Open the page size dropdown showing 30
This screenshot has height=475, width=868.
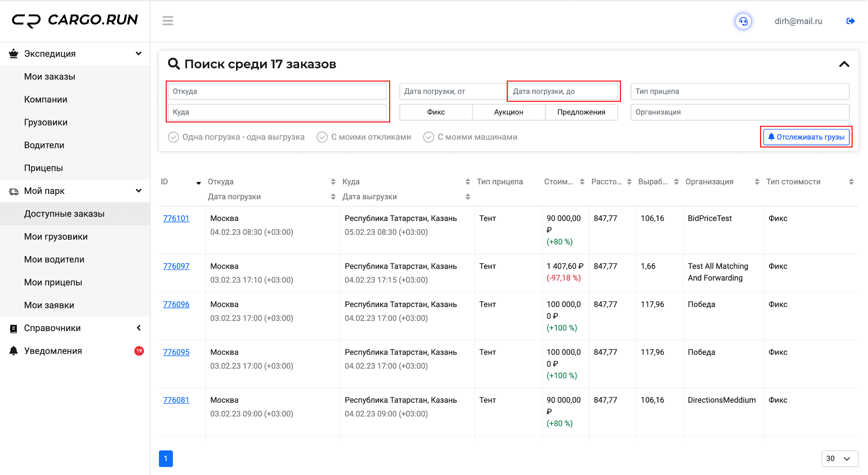(840, 459)
